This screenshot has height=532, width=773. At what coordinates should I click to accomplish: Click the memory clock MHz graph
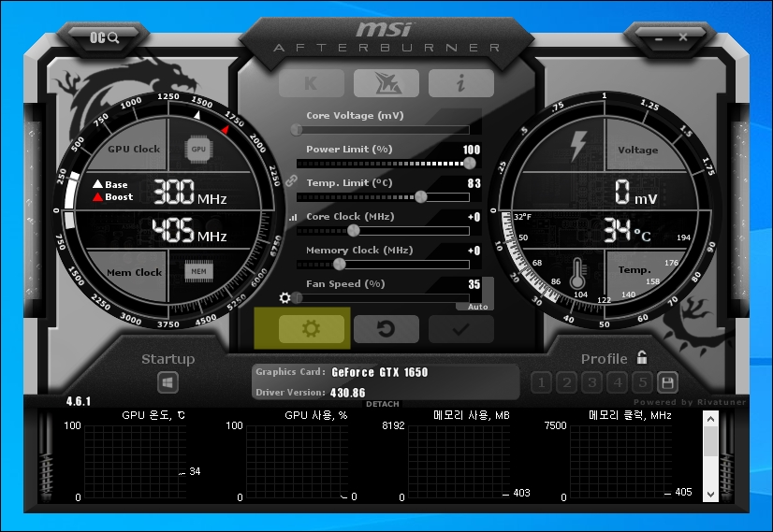pyautogui.click(x=620, y=462)
